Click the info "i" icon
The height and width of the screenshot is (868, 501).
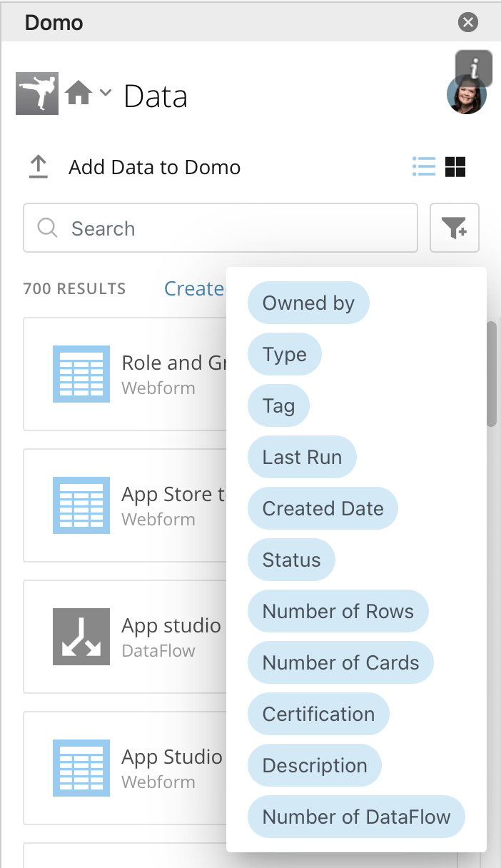click(474, 69)
